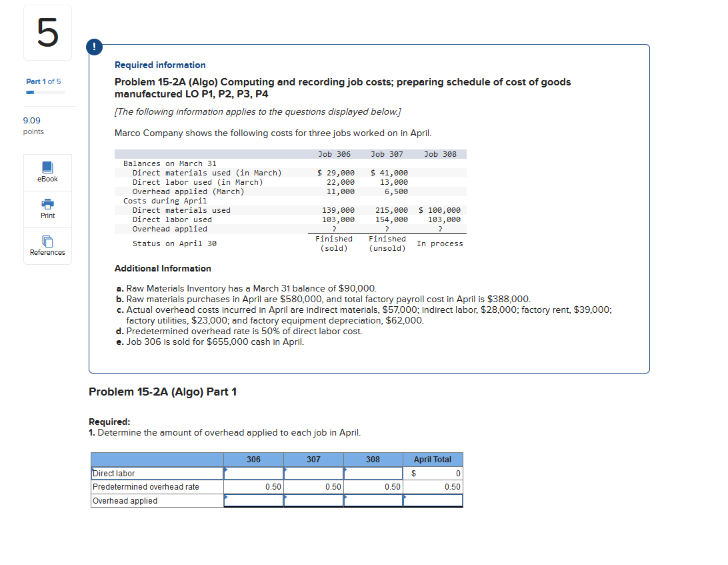
Task: Open the References resource
Action: point(47,242)
